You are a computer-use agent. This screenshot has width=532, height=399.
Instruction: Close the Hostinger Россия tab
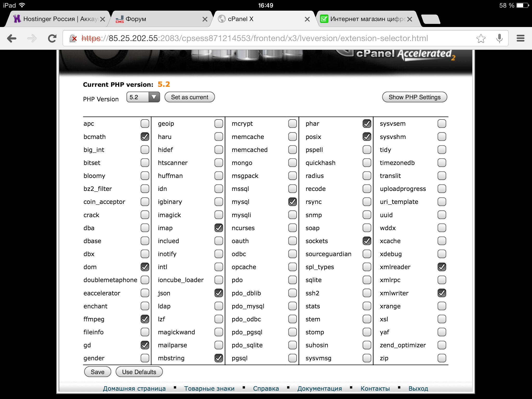click(103, 19)
